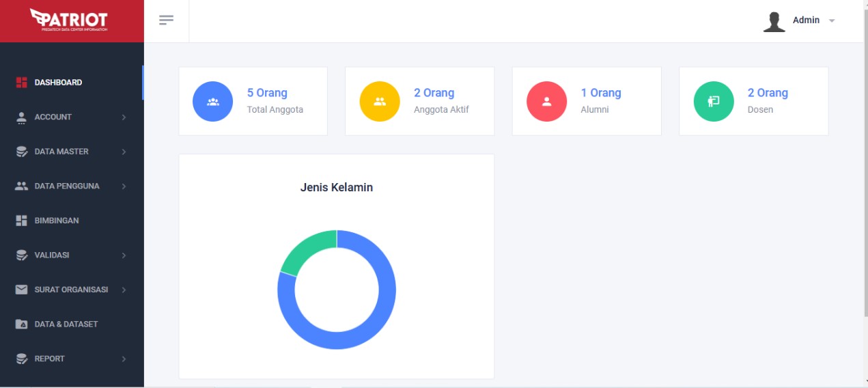Expand the Data Master chevron
The image size is (868, 388).
(124, 152)
